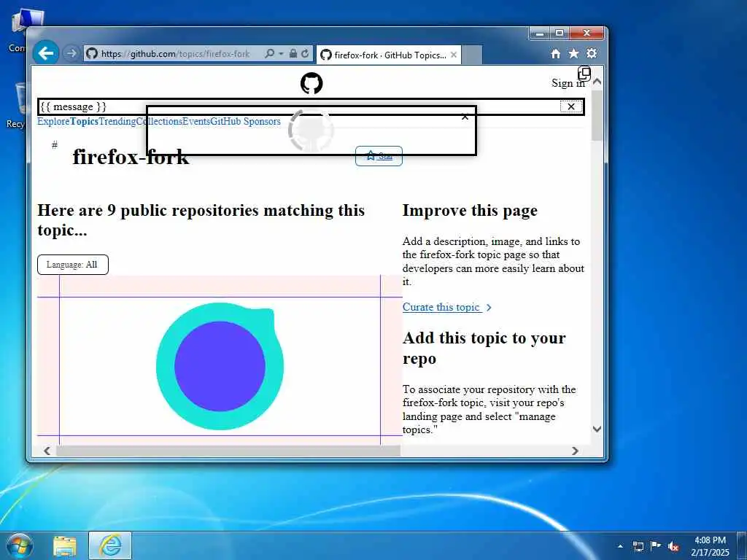Click the IE forward arrow button

tap(71, 53)
